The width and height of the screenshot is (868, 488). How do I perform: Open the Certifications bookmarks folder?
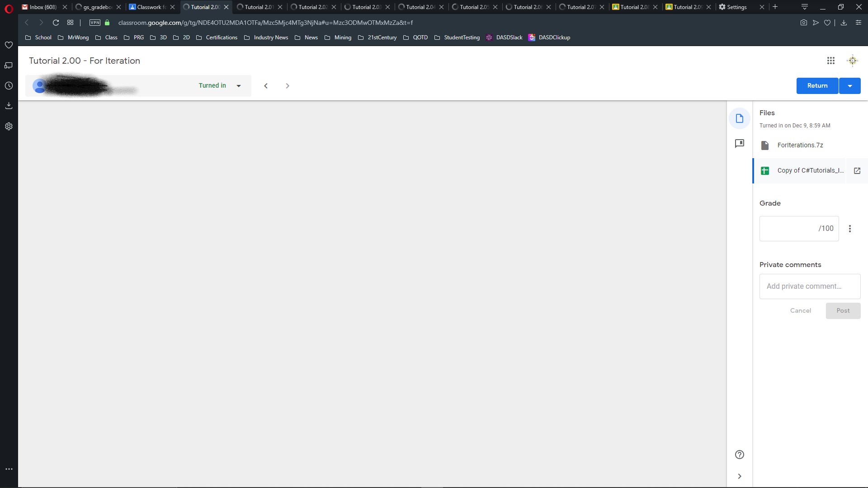217,38
